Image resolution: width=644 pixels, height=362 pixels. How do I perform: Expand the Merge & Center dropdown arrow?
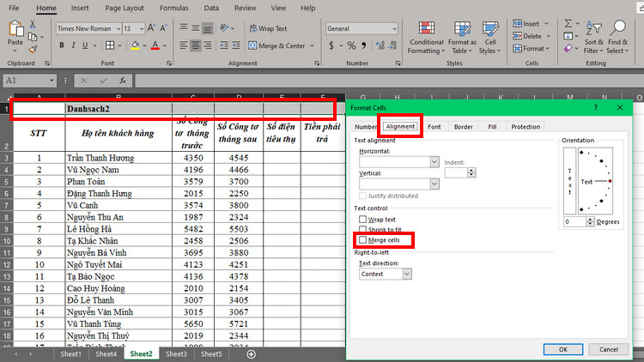[x=313, y=45]
